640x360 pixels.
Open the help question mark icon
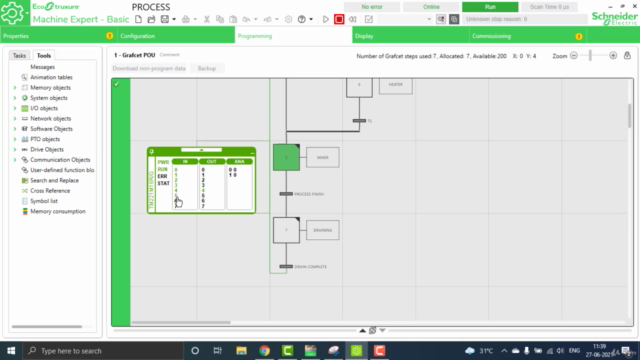pyautogui.click(x=302, y=19)
